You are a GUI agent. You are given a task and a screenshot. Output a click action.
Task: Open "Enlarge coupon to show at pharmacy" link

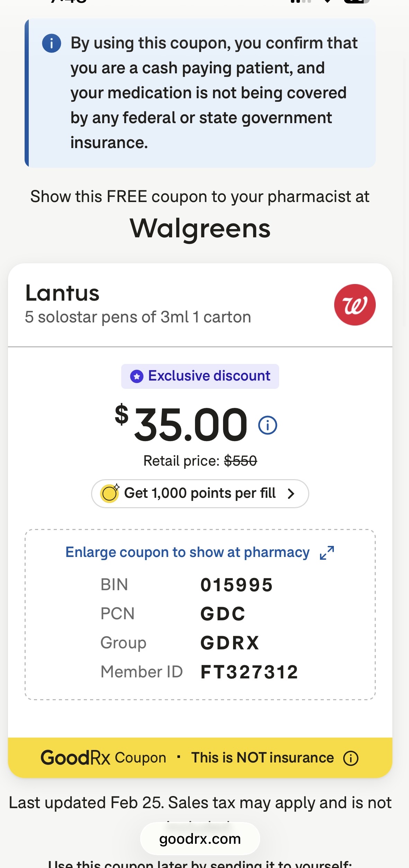pyautogui.click(x=187, y=552)
